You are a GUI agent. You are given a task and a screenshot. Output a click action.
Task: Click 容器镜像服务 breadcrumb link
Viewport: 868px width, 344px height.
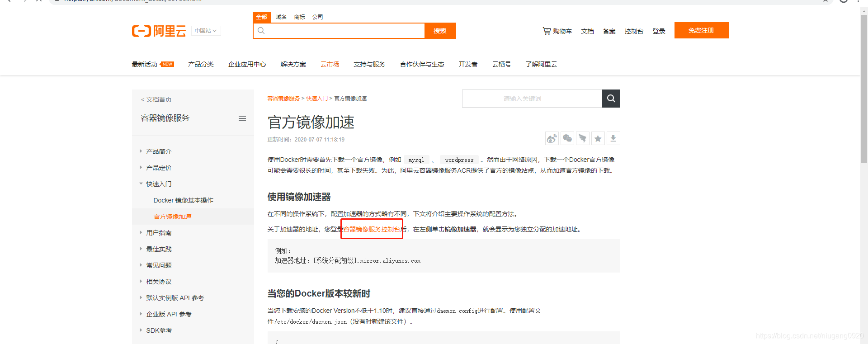(283, 99)
